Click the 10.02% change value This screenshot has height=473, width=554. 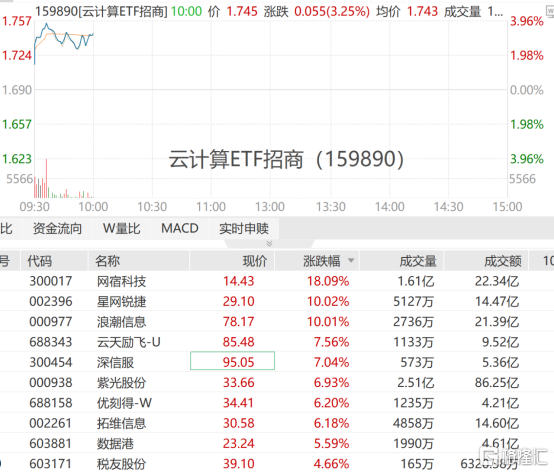click(x=328, y=301)
